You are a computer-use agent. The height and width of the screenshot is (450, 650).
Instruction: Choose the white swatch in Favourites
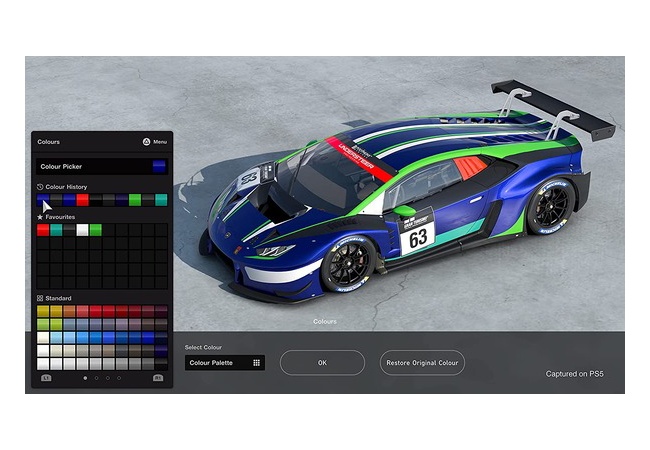pos(82,230)
